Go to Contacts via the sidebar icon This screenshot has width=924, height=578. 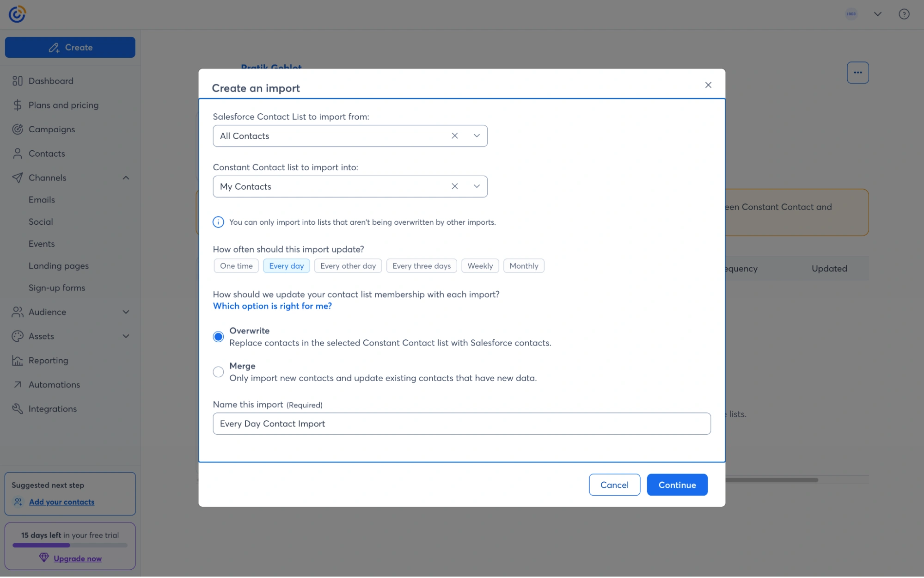click(x=47, y=154)
